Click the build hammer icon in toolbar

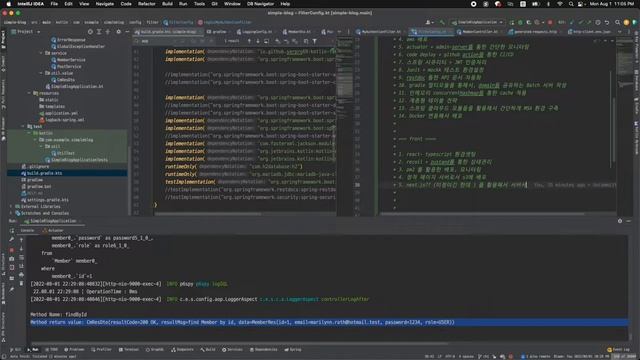[x=442, y=22]
